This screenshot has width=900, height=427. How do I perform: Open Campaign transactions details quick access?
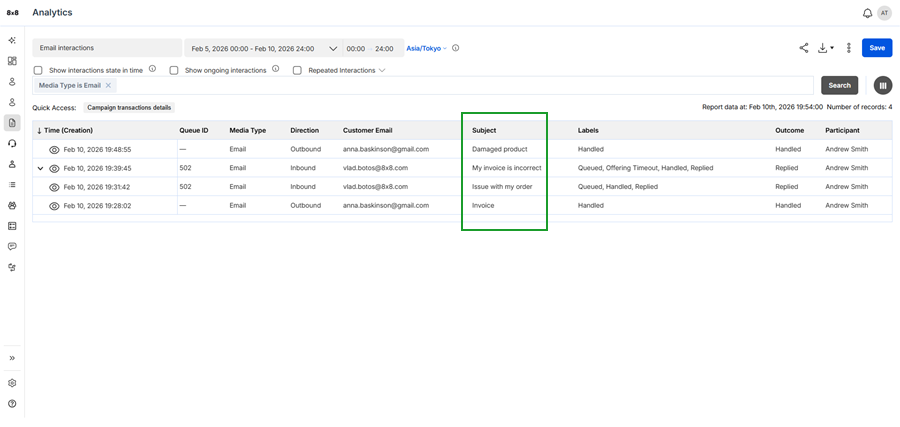(129, 107)
